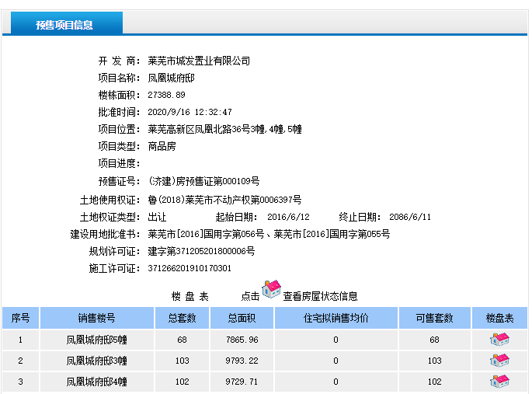532x394 pixels.
Task: Click the construction permit number 371266201910170301
Action: 190,268
